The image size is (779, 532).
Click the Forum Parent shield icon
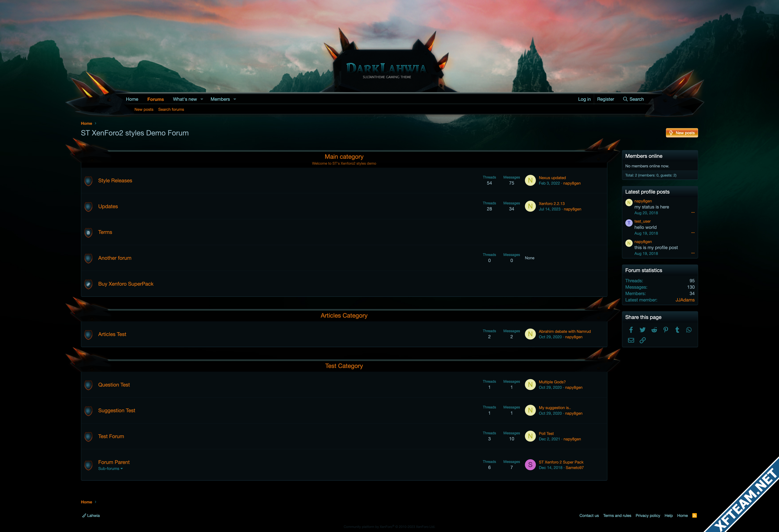pyautogui.click(x=89, y=465)
